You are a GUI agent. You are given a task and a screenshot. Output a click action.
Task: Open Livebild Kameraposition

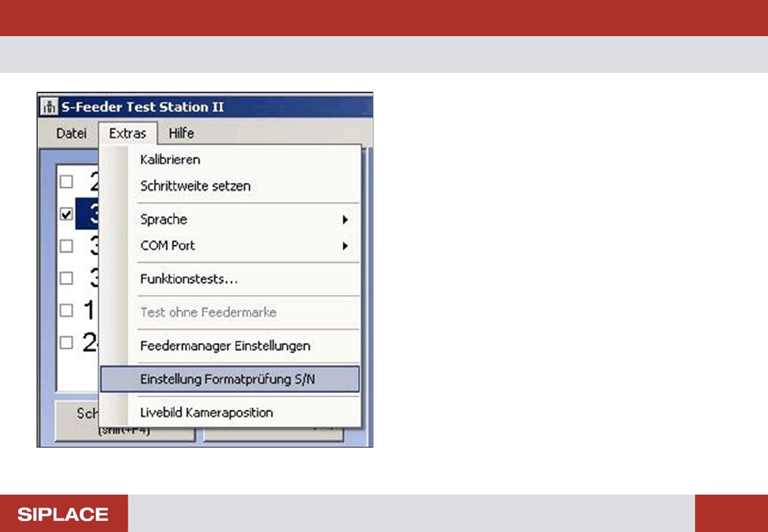230,413
